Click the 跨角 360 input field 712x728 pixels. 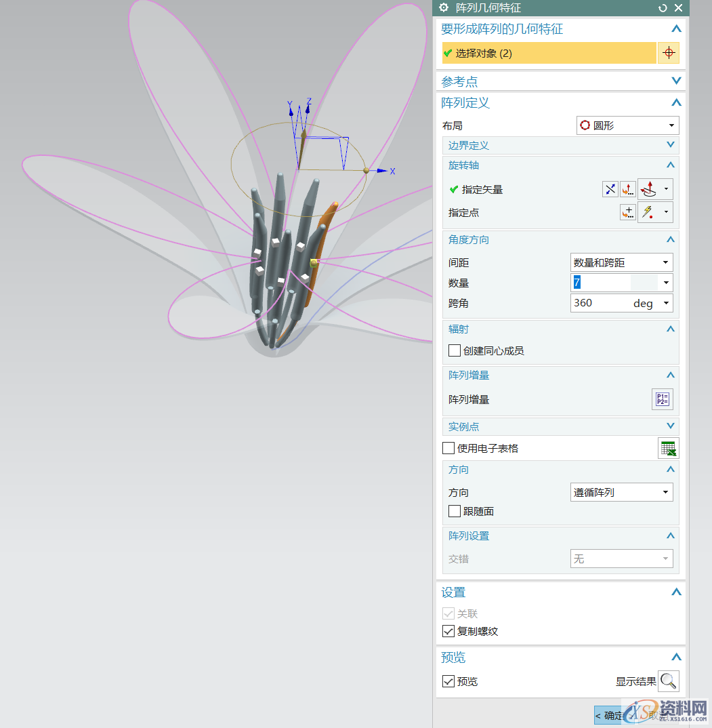(x=600, y=303)
